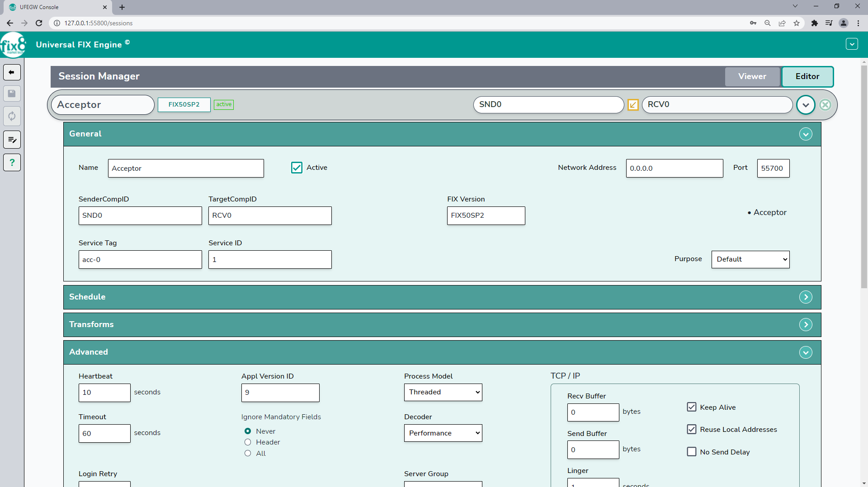Click the page vertical scrollbar
Image resolution: width=868 pixels, height=487 pixels.
pos(864,176)
